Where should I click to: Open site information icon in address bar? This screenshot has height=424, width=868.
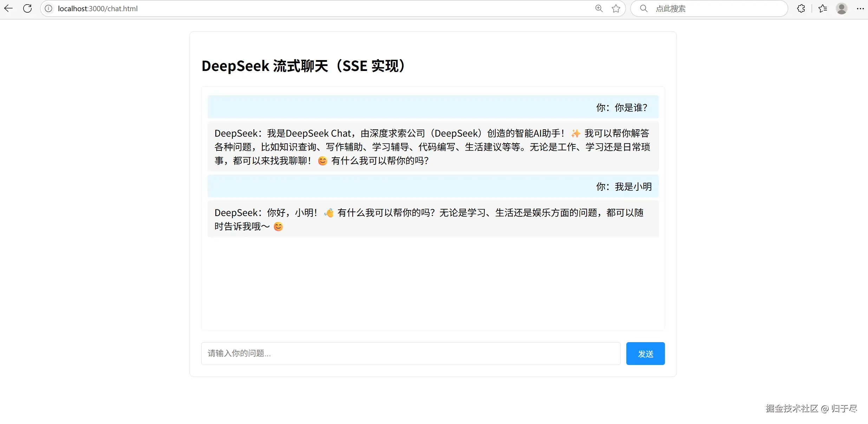point(48,8)
